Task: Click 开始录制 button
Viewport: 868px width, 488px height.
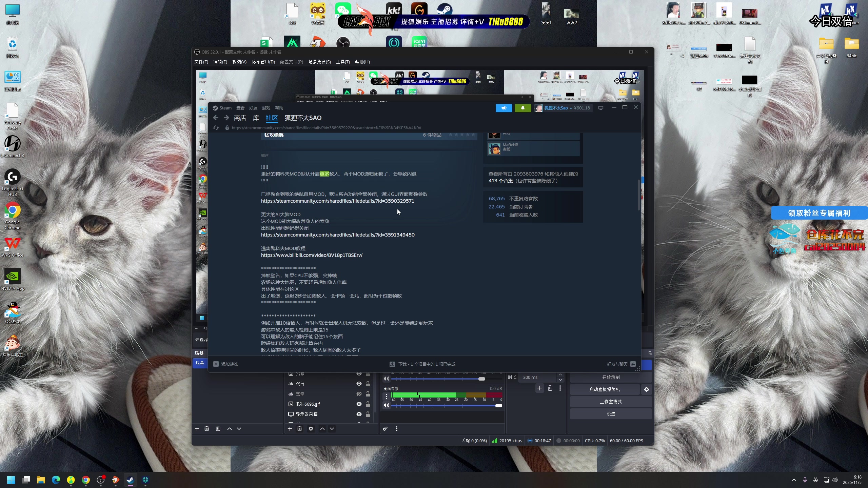Action: click(611, 377)
